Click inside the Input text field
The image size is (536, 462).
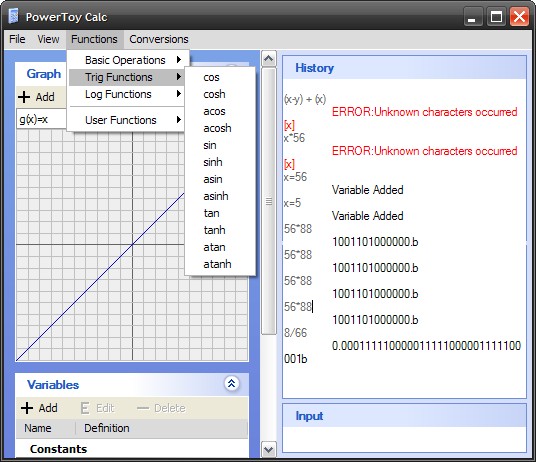coord(404,440)
